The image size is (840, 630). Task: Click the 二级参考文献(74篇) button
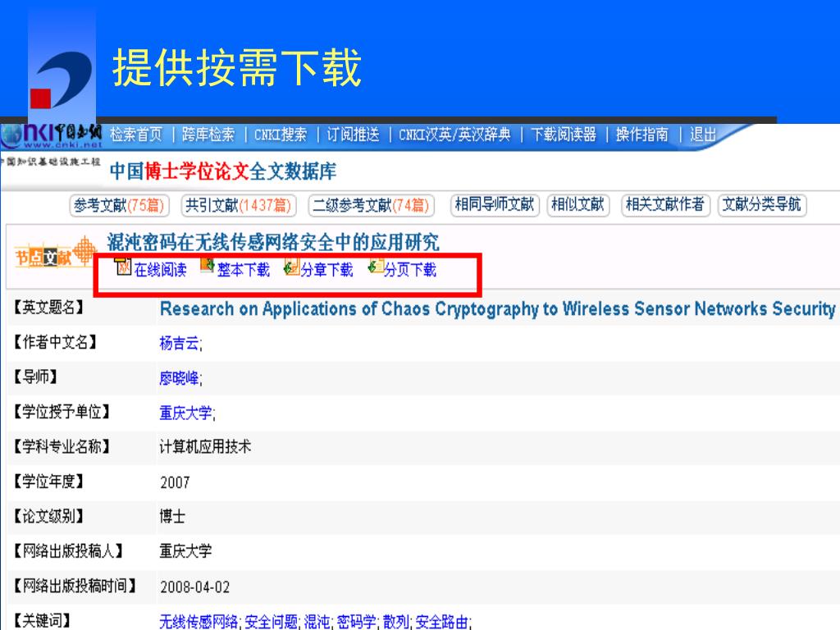[371, 205]
